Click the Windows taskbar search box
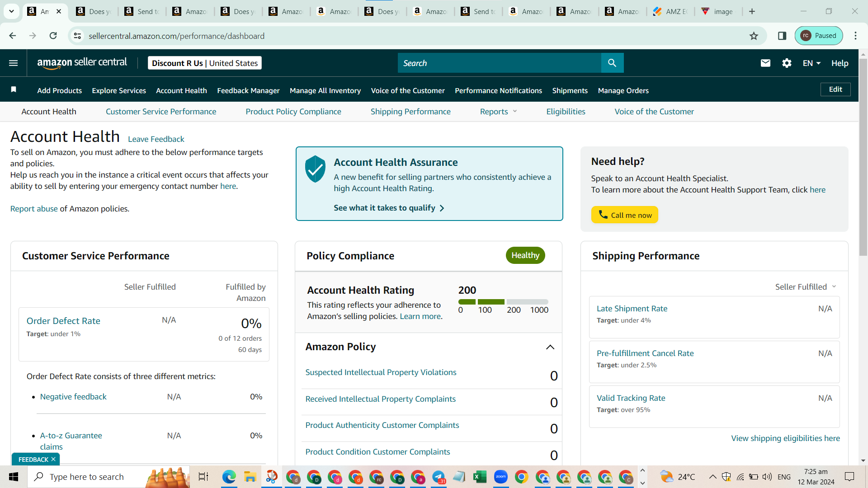The width and height of the screenshot is (868, 488). pyautogui.click(x=108, y=477)
